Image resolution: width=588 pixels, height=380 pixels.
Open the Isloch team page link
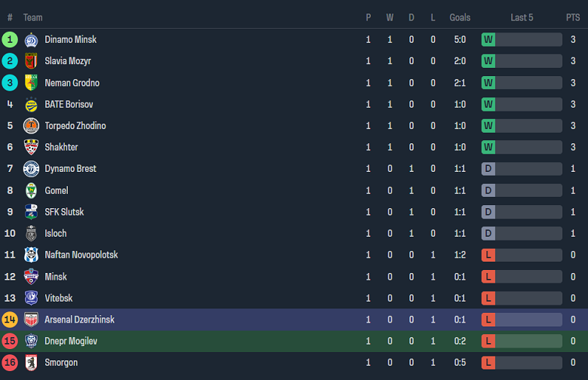(x=57, y=234)
